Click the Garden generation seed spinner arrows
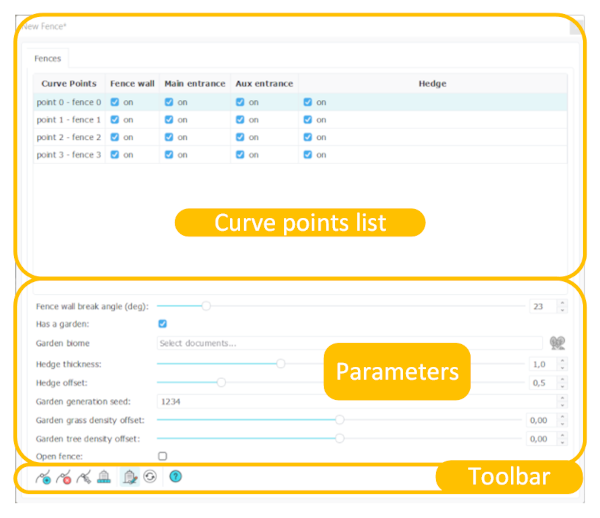 562,401
